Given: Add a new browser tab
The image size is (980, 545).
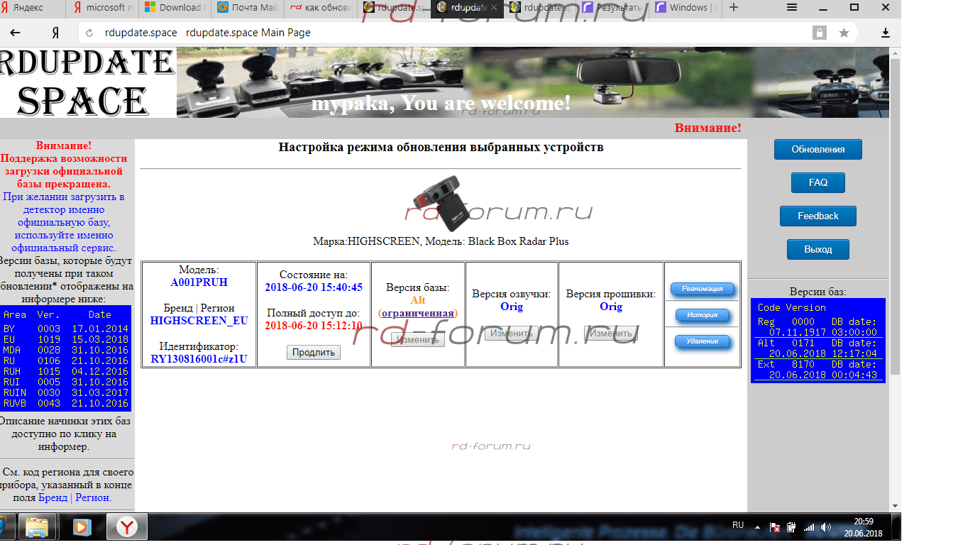Looking at the screenshot, I should click(734, 7).
